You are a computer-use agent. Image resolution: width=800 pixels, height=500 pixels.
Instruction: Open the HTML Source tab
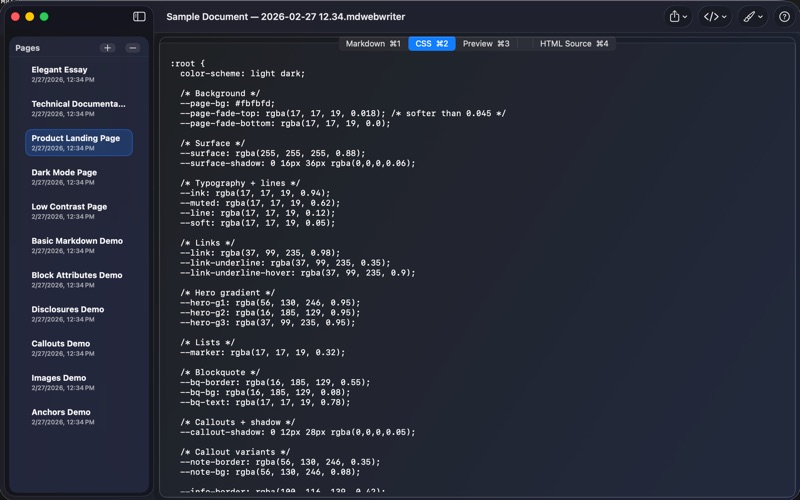(574, 44)
